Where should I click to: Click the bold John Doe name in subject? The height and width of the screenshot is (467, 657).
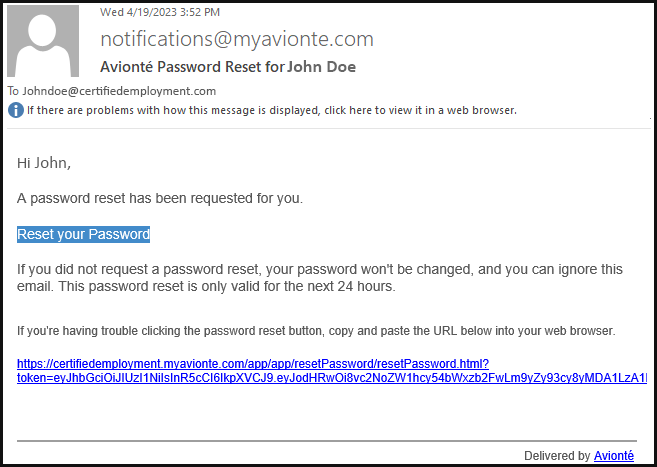tap(322, 67)
